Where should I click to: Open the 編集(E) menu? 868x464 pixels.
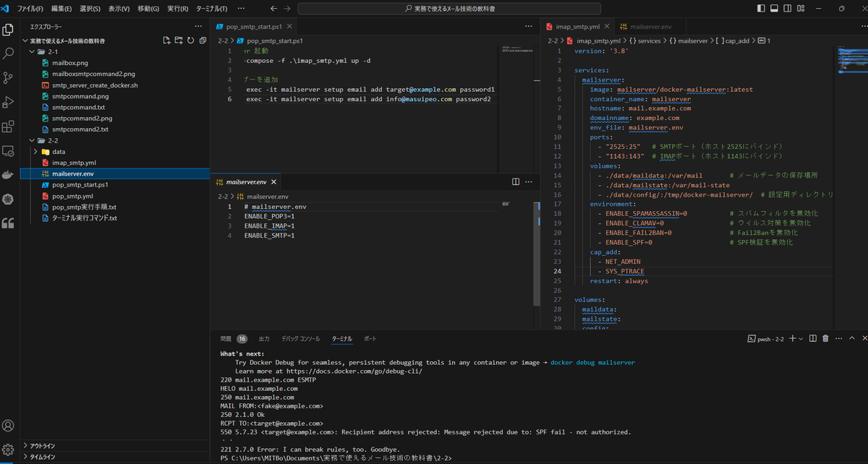tap(61, 9)
